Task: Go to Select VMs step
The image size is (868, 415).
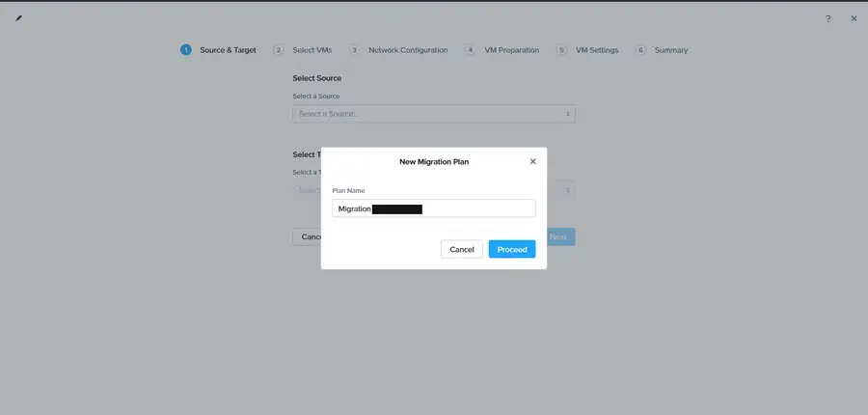Action: [x=312, y=50]
